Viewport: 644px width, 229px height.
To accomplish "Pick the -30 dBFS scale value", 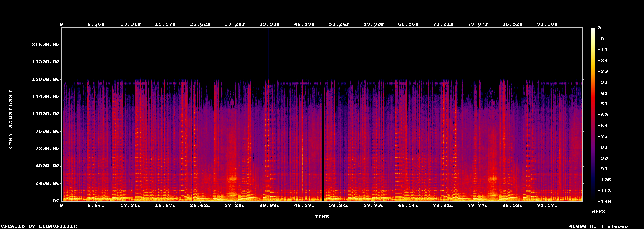I will click(602, 71).
